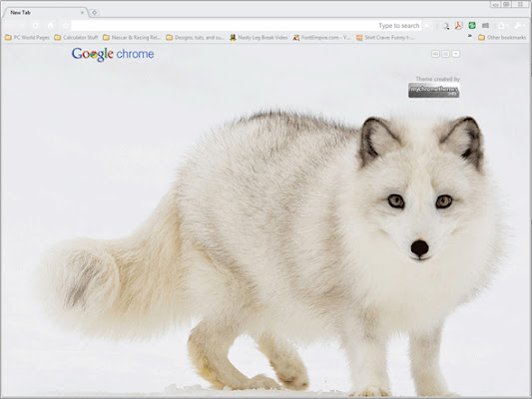
Task: Open the Nasty Leg Break Video bookmark
Action: 259,37
